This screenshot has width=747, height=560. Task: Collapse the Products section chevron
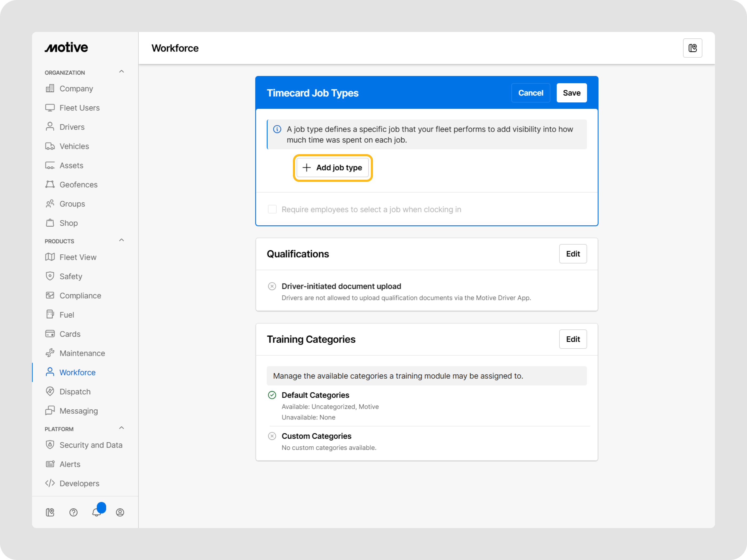(122, 240)
